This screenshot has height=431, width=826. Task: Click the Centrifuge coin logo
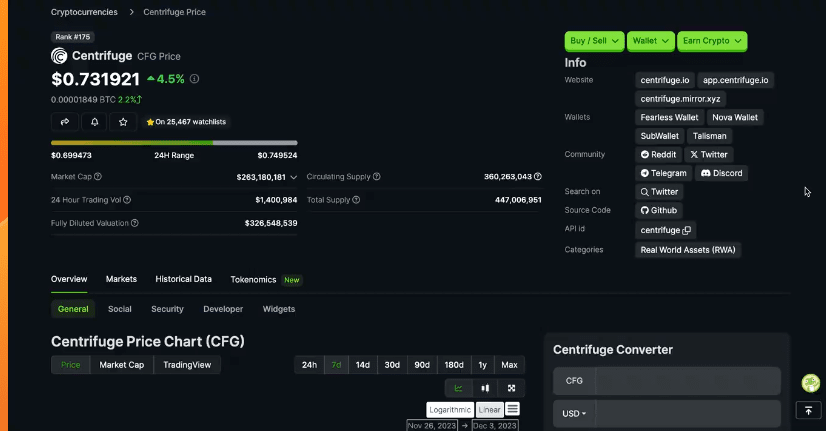59,56
